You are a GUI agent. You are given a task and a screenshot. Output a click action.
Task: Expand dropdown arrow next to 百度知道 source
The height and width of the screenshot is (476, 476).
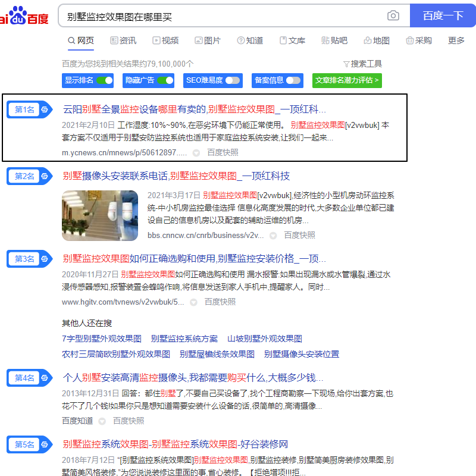click(x=102, y=421)
